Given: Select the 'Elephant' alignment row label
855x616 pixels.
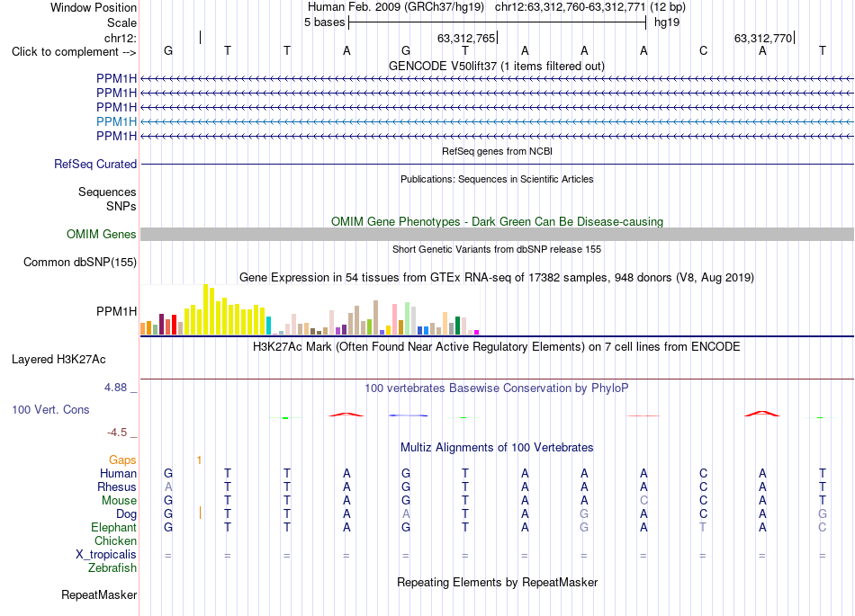Looking at the screenshot, I should tap(113, 528).
